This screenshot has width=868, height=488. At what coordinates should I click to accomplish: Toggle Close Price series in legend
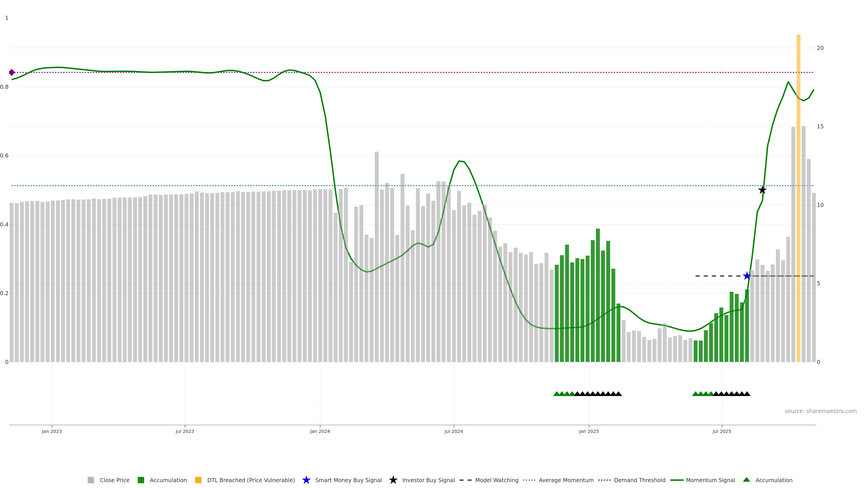tap(114, 480)
